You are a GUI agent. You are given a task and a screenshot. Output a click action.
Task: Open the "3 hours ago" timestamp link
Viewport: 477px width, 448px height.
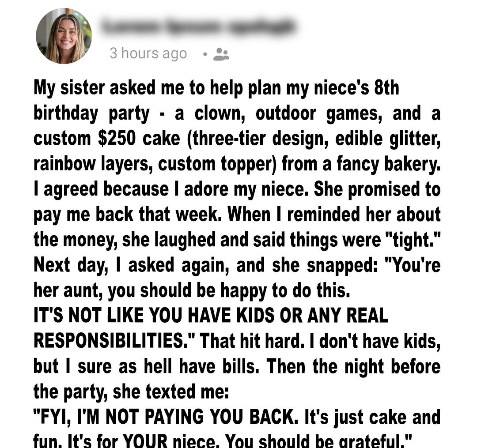(x=148, y=54)
